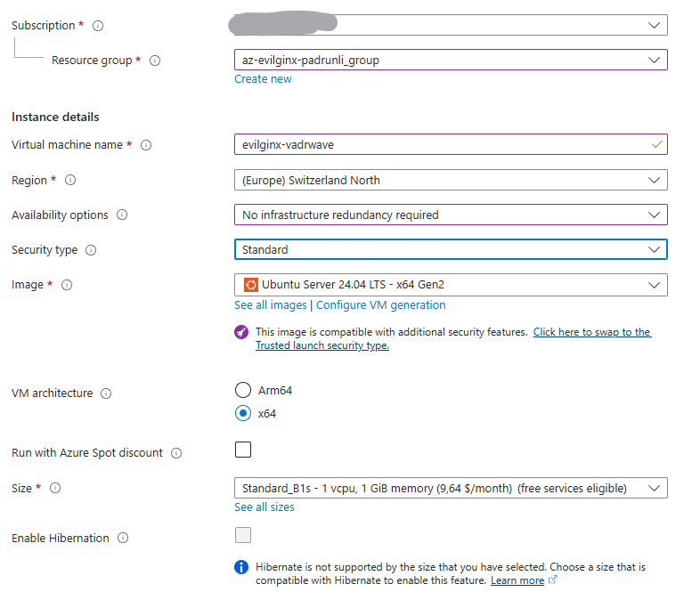Click info icon beside Azure Spot discount
Screen dimensions: 700x600
pos(176,453)
